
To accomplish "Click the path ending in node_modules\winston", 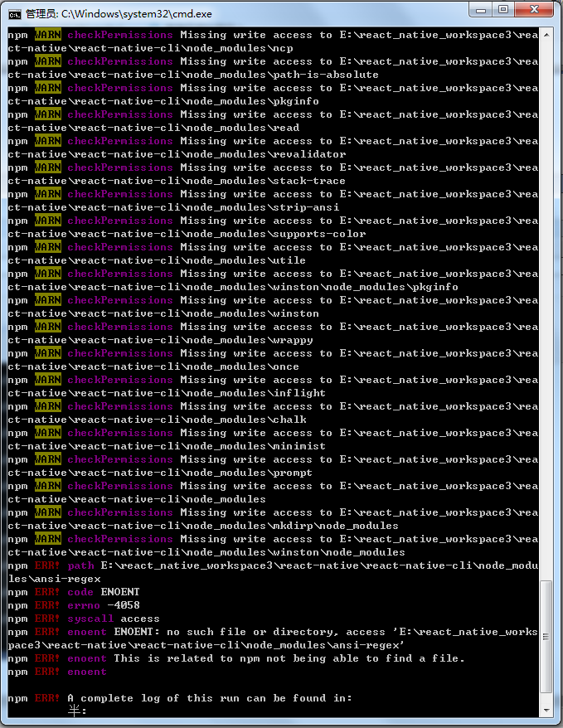I will click(x=163, y=313).
